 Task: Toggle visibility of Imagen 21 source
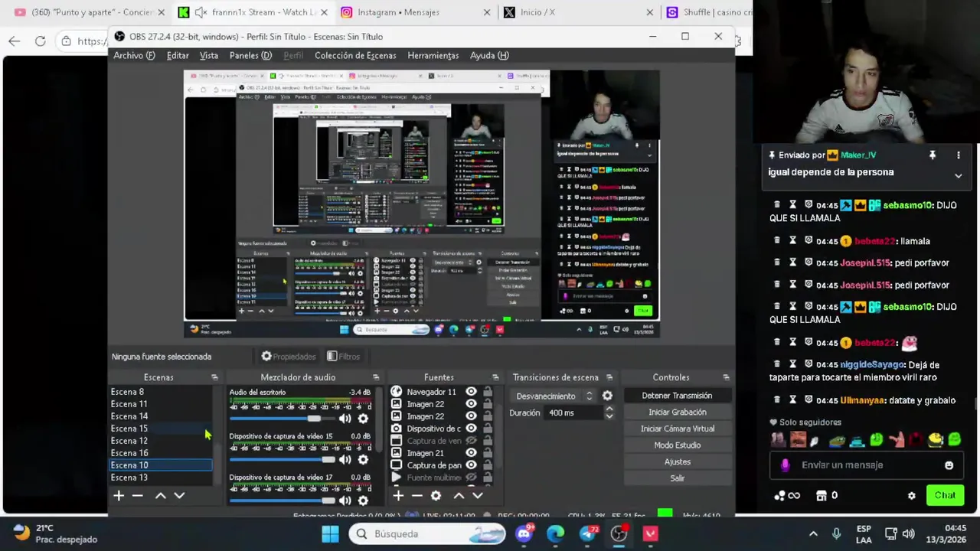[471, 453]
